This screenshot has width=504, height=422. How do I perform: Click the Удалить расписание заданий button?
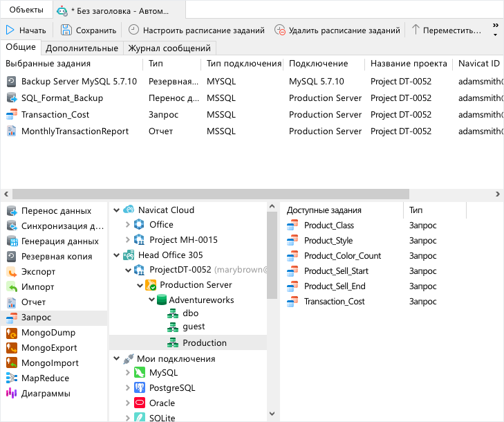[337, 30]
